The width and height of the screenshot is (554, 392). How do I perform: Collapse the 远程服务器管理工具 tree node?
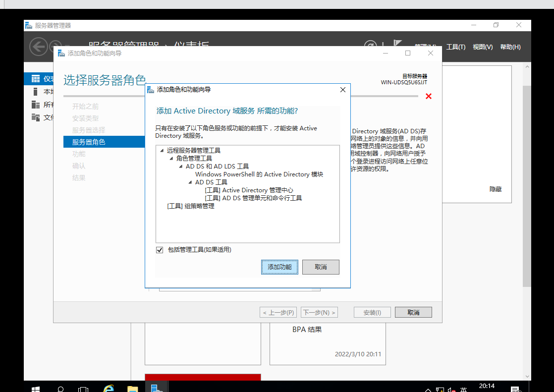[x=162, y=151]
